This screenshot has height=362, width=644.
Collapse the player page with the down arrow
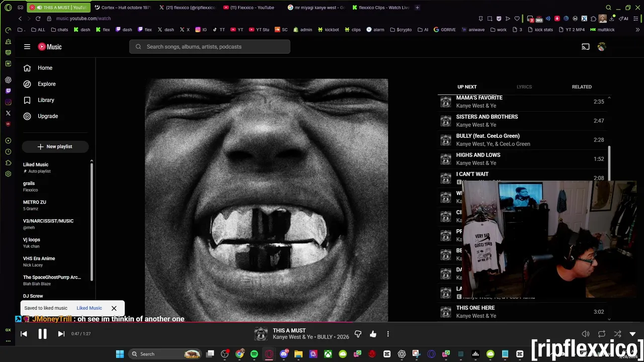pos(632,334)
